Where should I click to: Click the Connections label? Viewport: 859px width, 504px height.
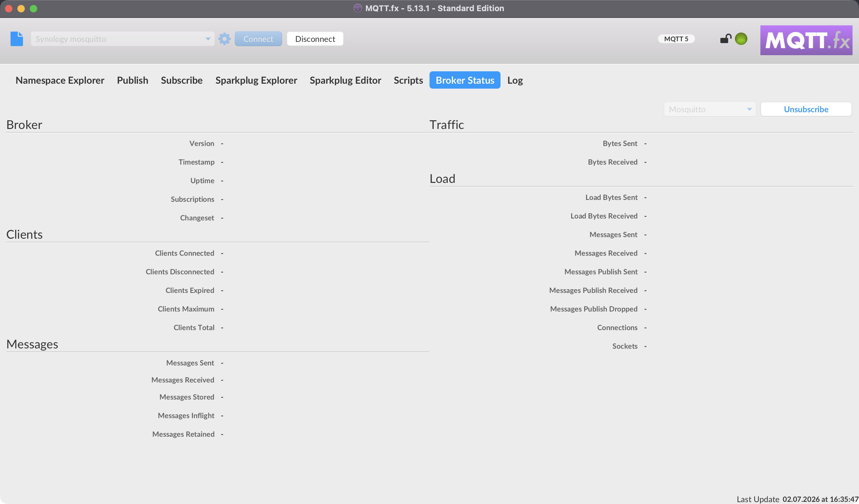617,328
